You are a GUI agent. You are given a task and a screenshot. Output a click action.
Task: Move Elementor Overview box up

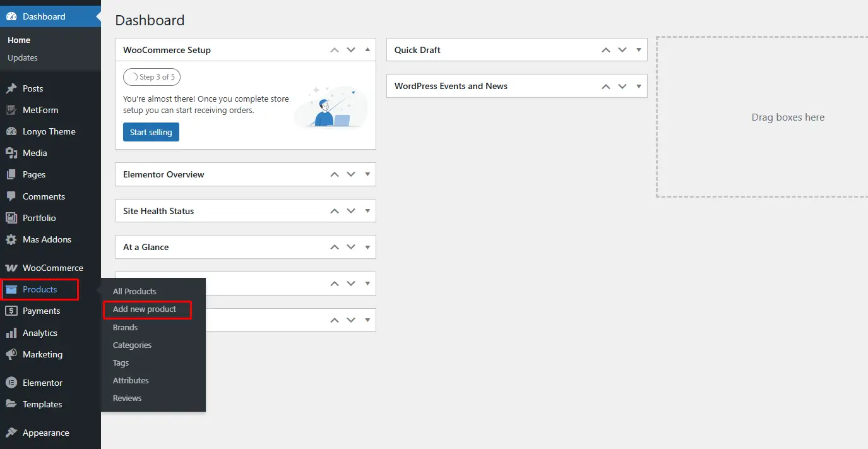click(x=335, y=174)
